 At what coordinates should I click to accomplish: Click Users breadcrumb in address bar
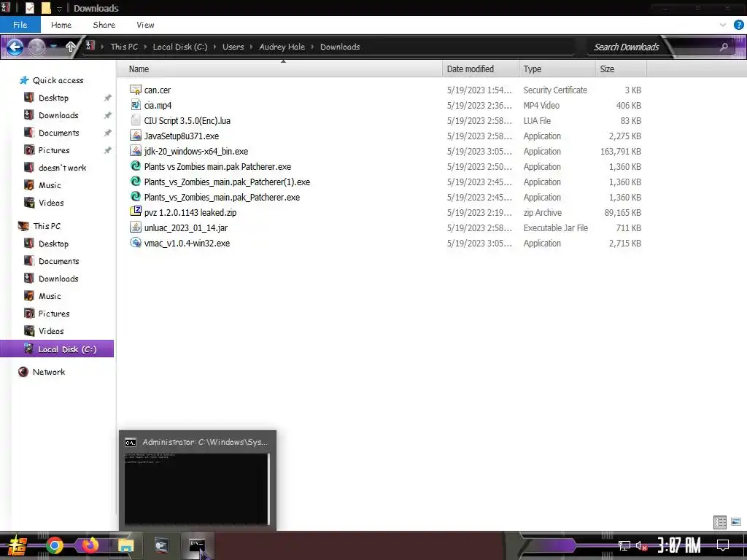pos(233,47)
